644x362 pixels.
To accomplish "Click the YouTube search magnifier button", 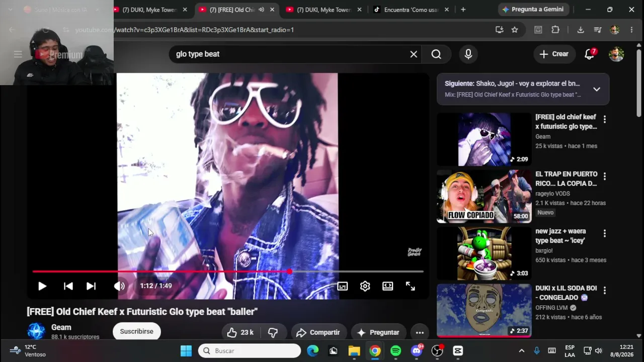I will coord(436,54).
